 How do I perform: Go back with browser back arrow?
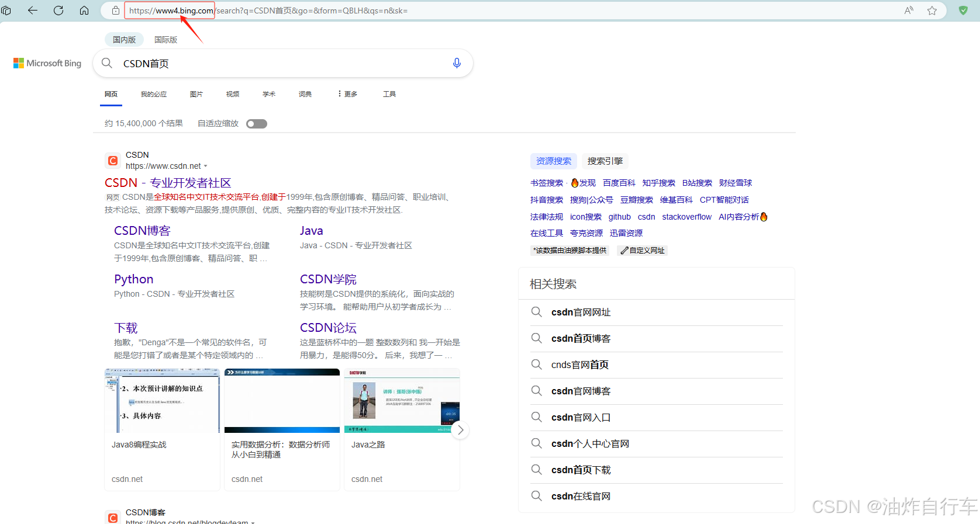click(x=33, y=11)
